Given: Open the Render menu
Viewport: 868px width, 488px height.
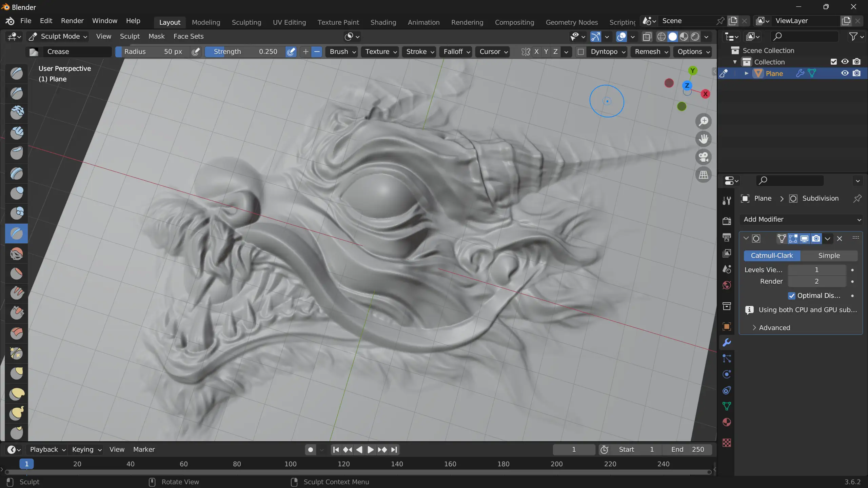Looking at the screenshot, I should 72,21.
